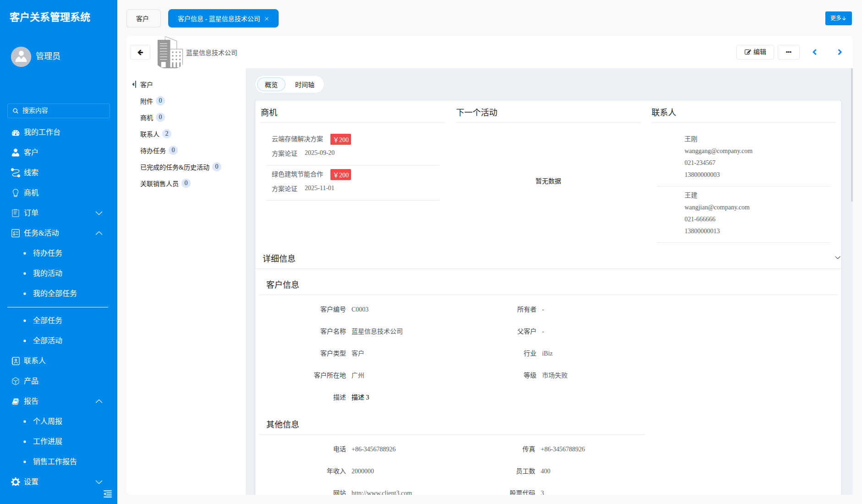Switch to the 客户 top tab
The height and width of the screenshot is (504, 862).
[x=143, y=18]
